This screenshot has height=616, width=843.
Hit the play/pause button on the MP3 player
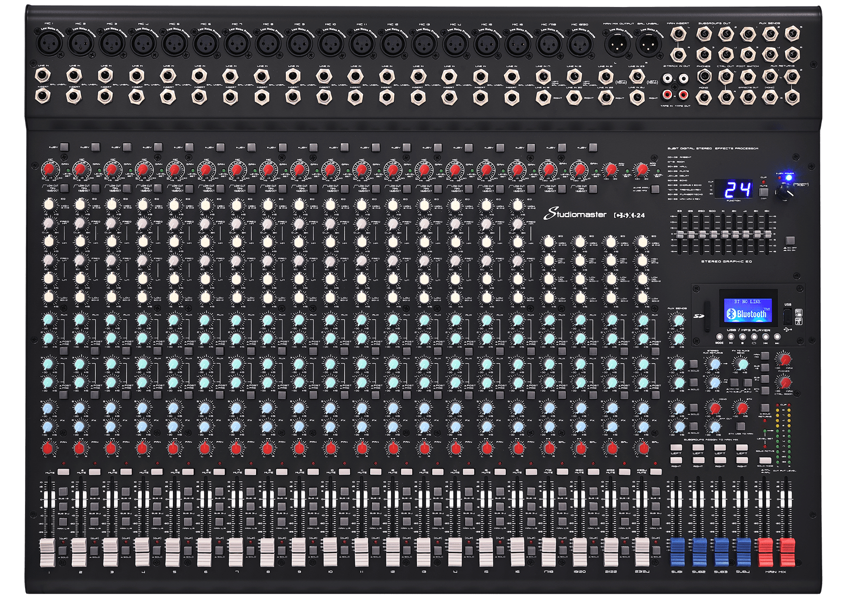[x=731, y=337]
